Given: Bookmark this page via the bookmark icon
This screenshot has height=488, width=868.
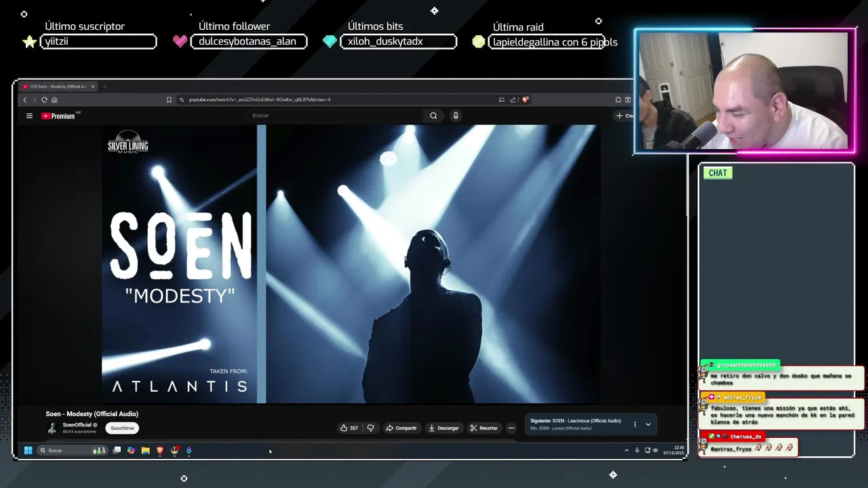Looking at the screenshot, I should (169, 100).
